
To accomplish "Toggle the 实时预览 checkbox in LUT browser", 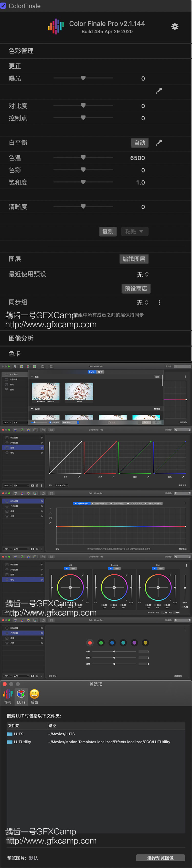I will pyautogui.click(x=50, y=422).
